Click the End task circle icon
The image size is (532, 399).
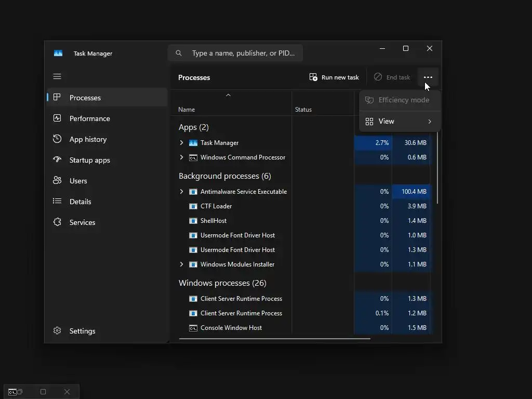[x=378, y=77]
